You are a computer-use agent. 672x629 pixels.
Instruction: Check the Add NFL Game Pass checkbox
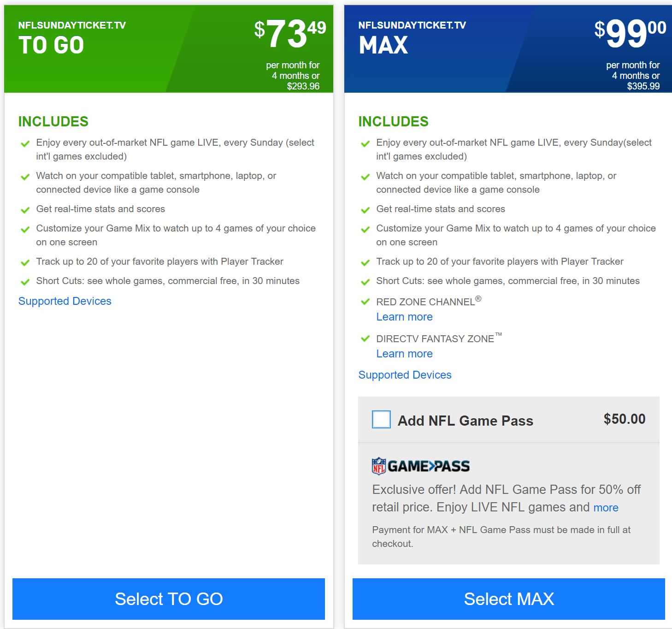pyautogui.click(x=381, y=419)
